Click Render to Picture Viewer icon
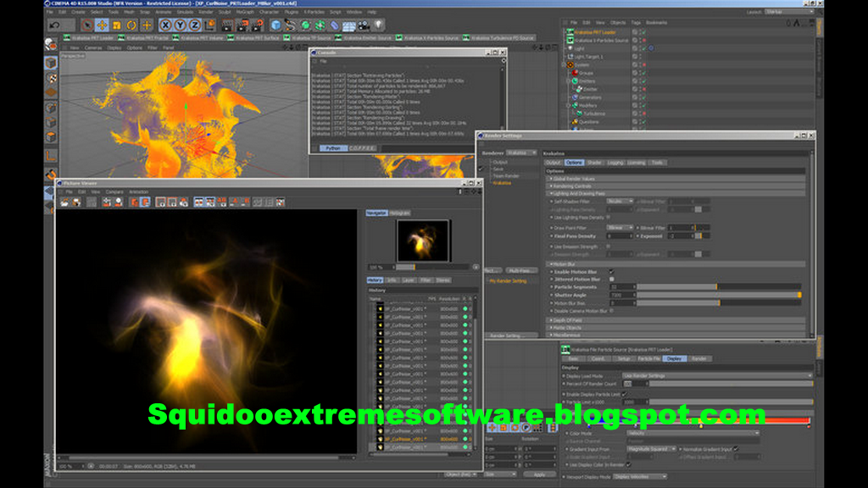Image resolution: width=868 pixels, height=488 pixels. [x=242, y=25]
